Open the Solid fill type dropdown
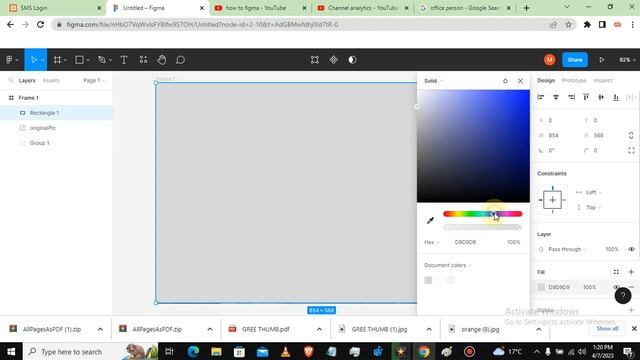640x360 pixels. click(433, 81)
